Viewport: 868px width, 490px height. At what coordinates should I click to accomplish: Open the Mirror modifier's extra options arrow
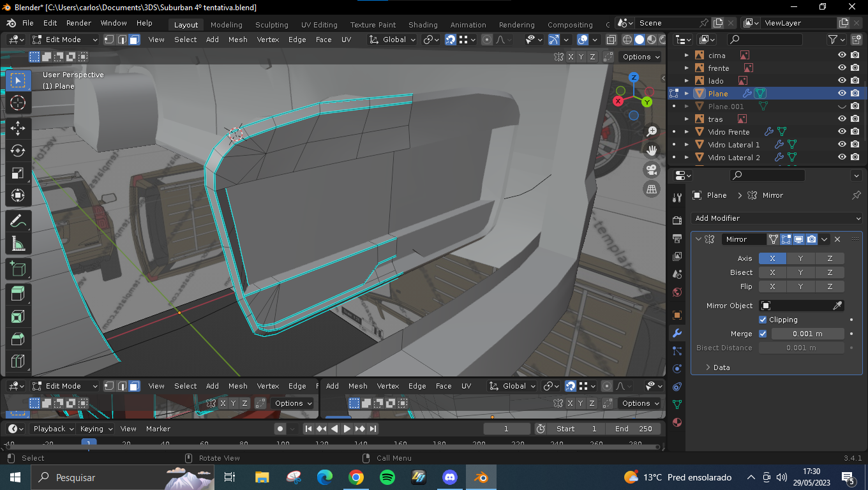coord(825,239)
